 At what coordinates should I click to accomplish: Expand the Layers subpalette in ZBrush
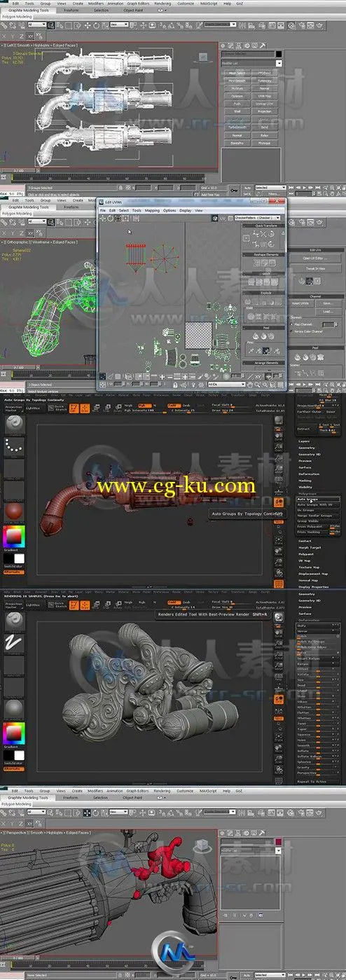304,441
